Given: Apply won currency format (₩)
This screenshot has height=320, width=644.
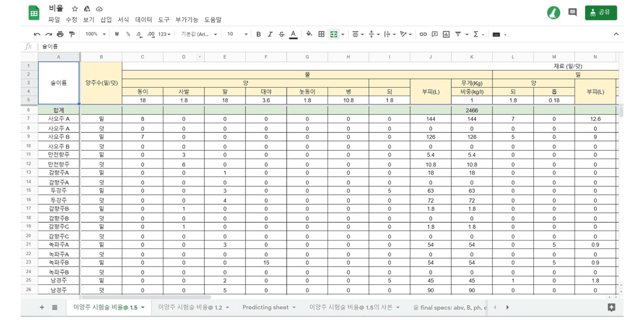Looking at the screenshot, I should 117,34.
